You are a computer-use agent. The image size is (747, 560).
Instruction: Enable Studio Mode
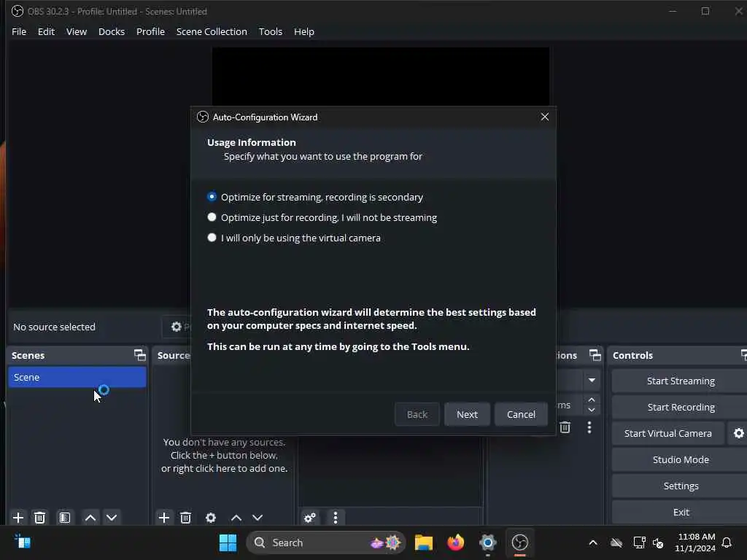(681, 459)
